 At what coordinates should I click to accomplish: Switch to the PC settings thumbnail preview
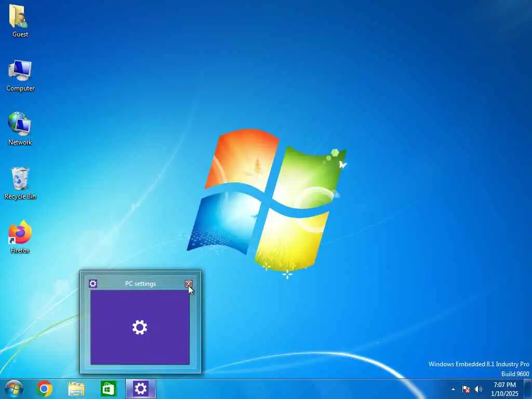[x=140, y=327]
